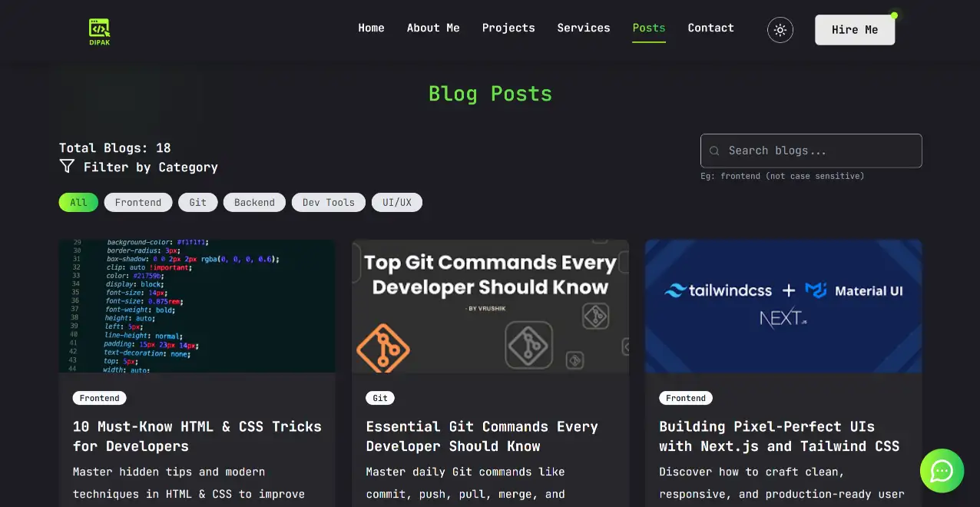Click the All filter highlighted in green
980x507 pixels.
[78, 202]
